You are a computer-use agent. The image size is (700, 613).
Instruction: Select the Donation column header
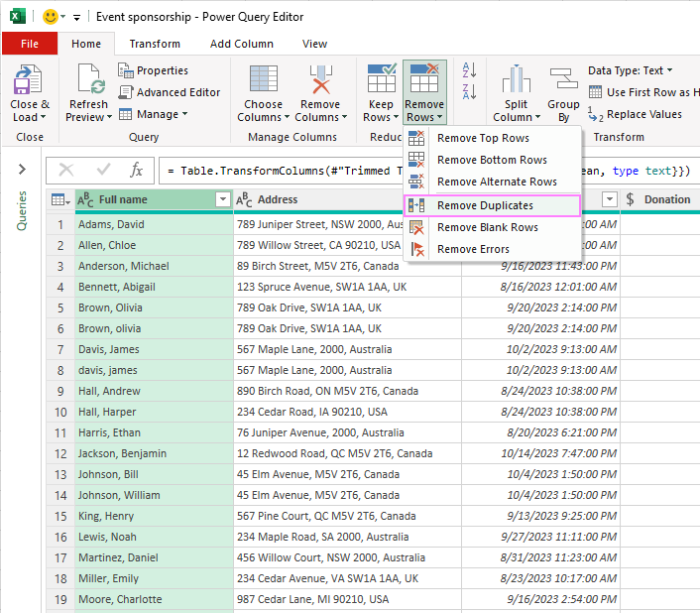660,199
